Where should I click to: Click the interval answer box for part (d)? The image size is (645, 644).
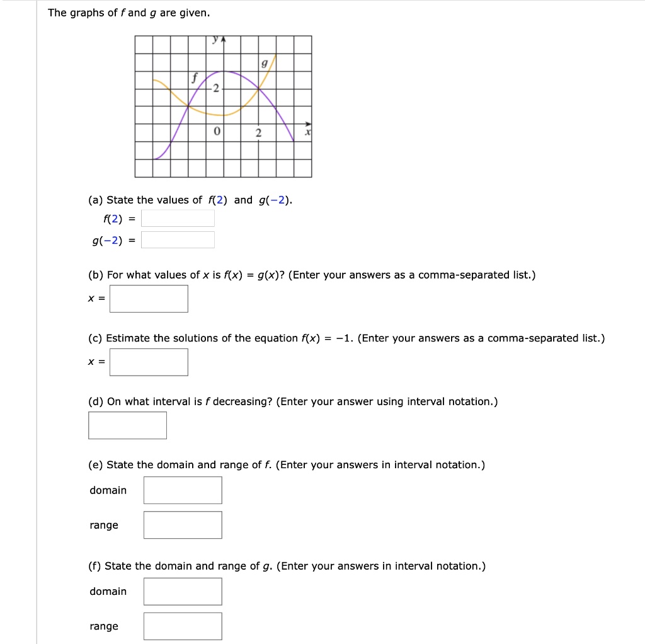[x=127, y=425]
